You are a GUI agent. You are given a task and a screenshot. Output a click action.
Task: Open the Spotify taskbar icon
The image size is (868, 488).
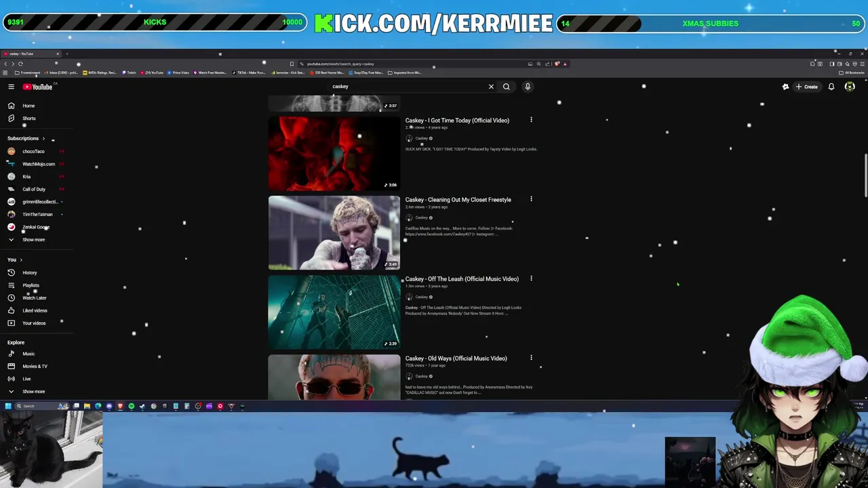click(x=132, y=406)
